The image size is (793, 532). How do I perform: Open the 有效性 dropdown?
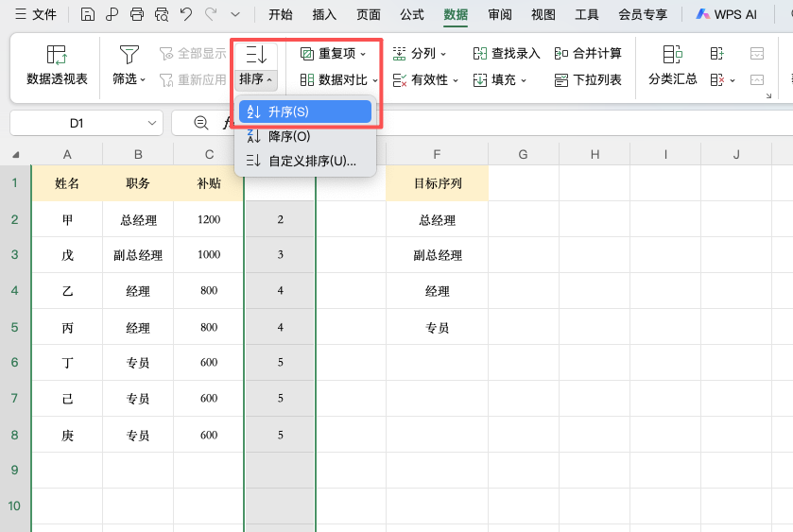425,79
